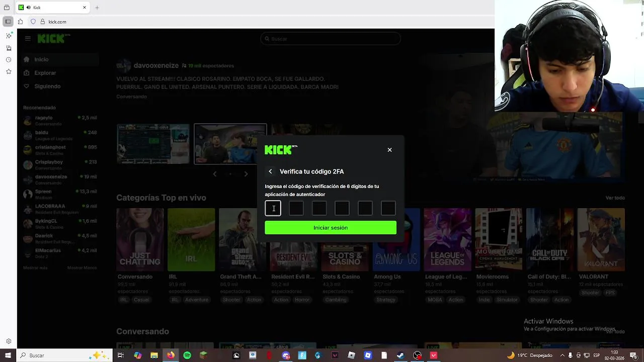Click the MOBA tag
Viewport: 644px width, 362px height.
point(435,300)
